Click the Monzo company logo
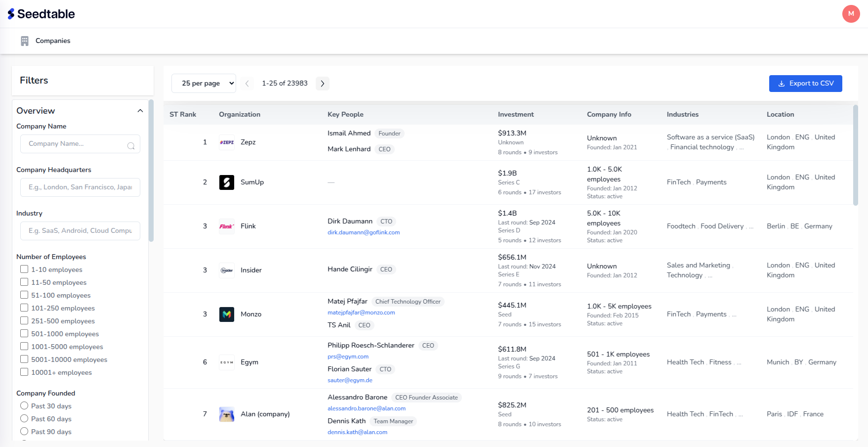Image resolution: width=868 pixels, height=447 pixels. tap(227, 314)
